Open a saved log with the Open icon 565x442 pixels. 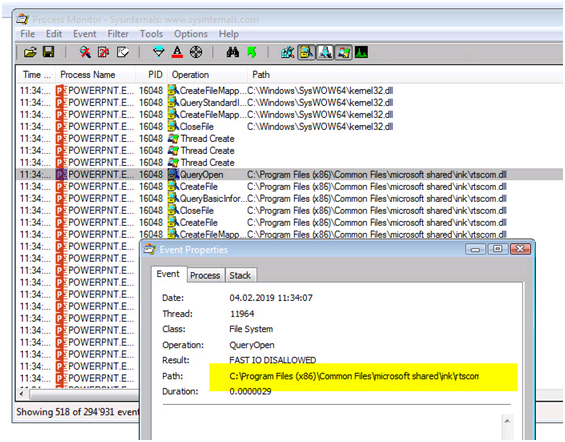[30, 53]
